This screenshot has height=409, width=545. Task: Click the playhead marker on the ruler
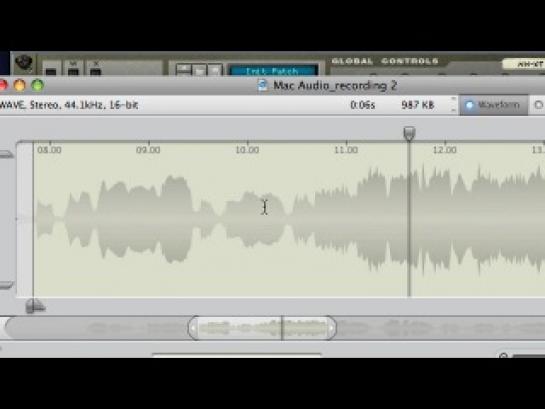click(x=409, y=133)
